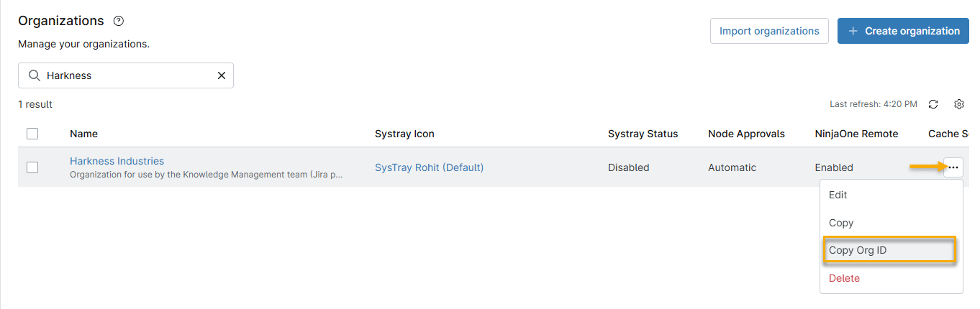This screenshot has height=309, width=980.
Task: Click the Import organizations button
Action: (769, 31)
